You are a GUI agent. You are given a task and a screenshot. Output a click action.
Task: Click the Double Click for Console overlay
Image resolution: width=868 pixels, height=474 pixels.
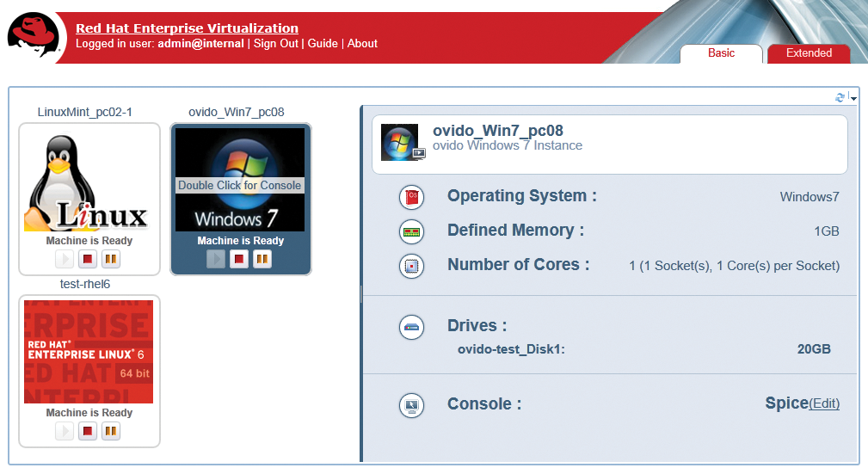[240, 186]
